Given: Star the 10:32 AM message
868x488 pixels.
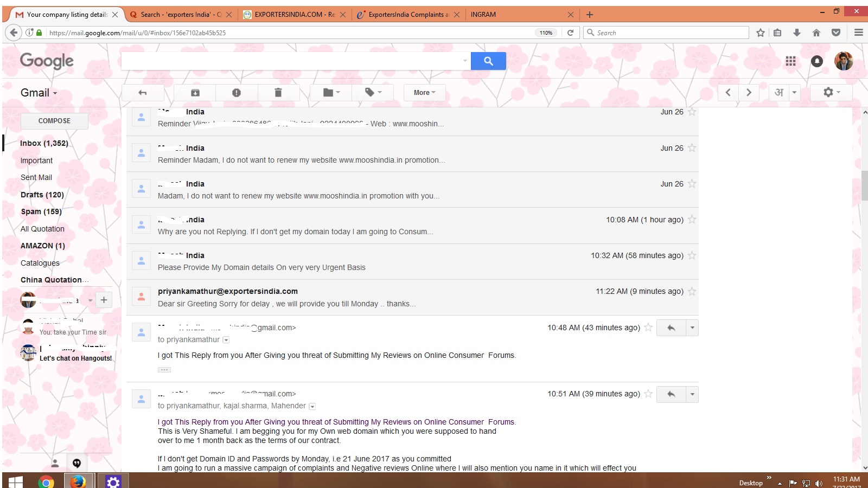Looking at the screenshot, I should [x=692, y=255].
